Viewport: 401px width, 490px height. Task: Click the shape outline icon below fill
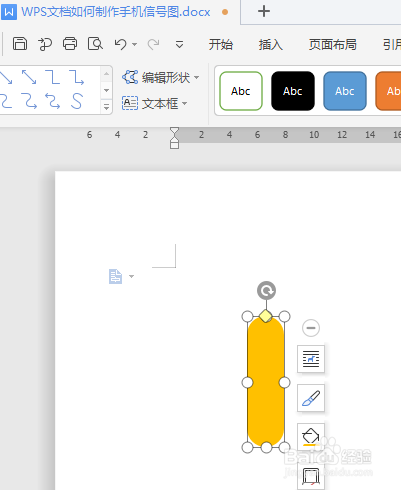coord(311,476)
